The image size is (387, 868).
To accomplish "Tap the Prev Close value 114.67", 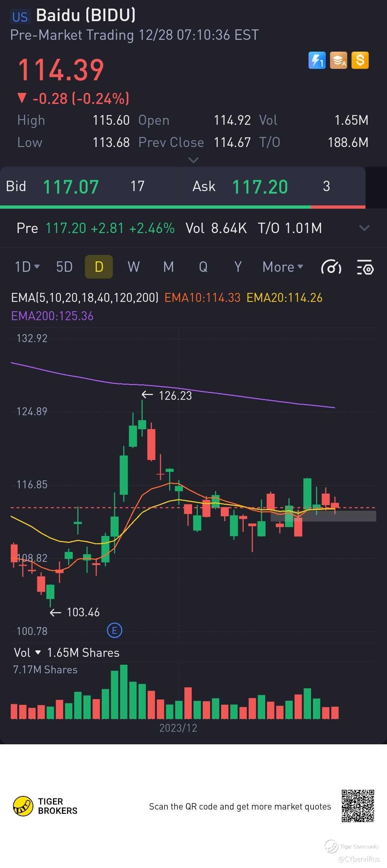I will tap(232, 143).
